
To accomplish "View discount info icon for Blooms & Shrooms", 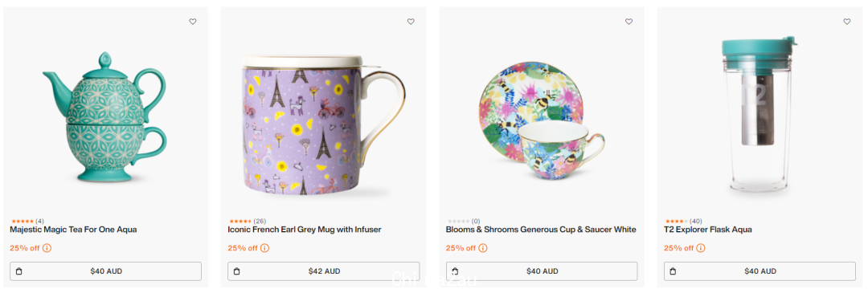I will [483, 248].
